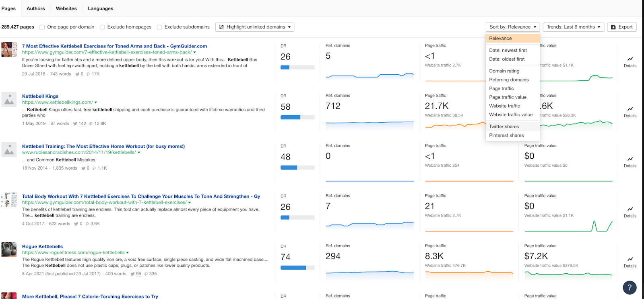Open 'Kettlebell Training: The Most Effective Home Workout' link
This screenshot has width=644, height=299.
(x=103, y=146)
